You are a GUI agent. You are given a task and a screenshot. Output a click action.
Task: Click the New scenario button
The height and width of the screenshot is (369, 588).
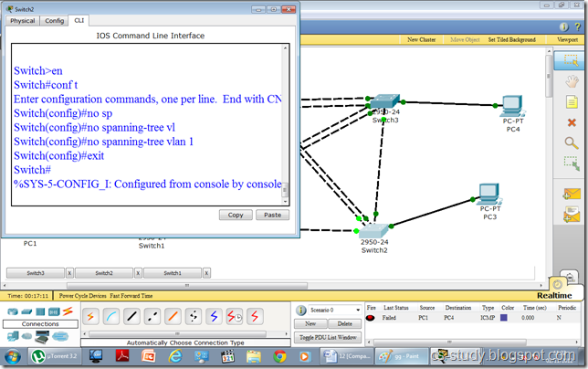pos(310,323)
